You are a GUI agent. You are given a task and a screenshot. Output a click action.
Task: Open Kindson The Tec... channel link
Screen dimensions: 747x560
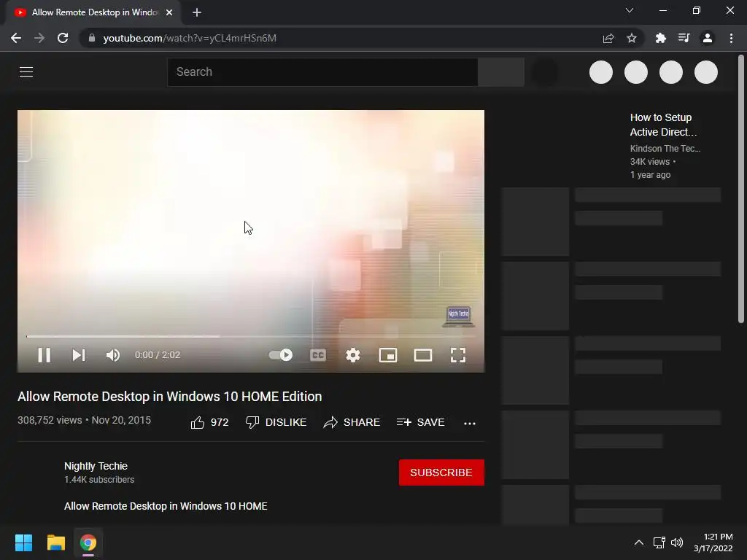665,149
